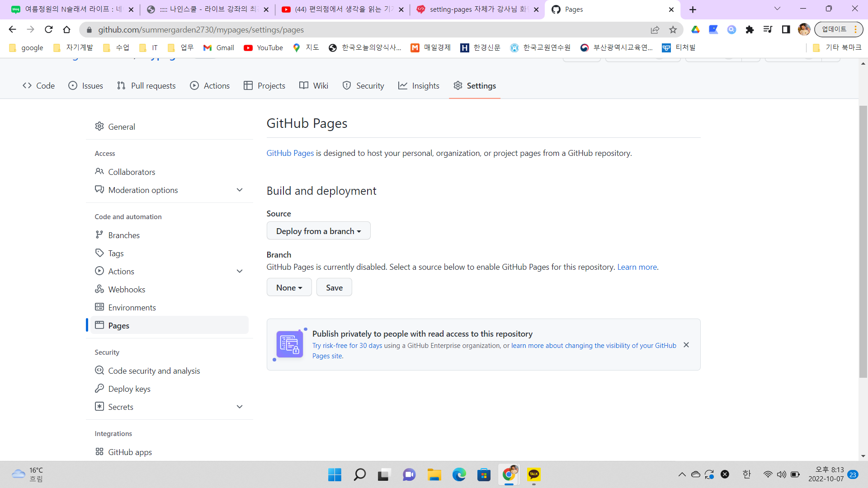The width and height of the screenshot is (868, 488).
Task: Open the browser side panel icon
Action: (x=786, y=29)
